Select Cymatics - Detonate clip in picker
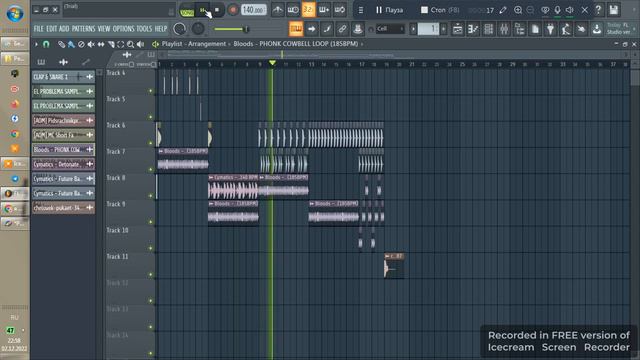 [63, 164]
